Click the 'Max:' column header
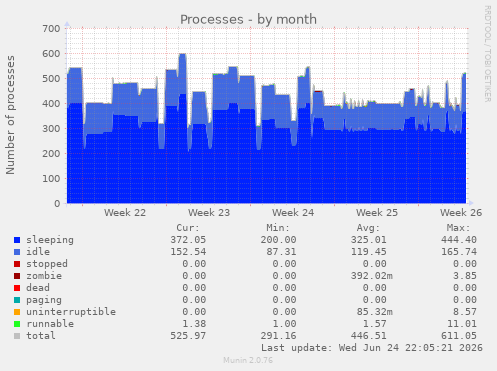 [x=458, y=228]
